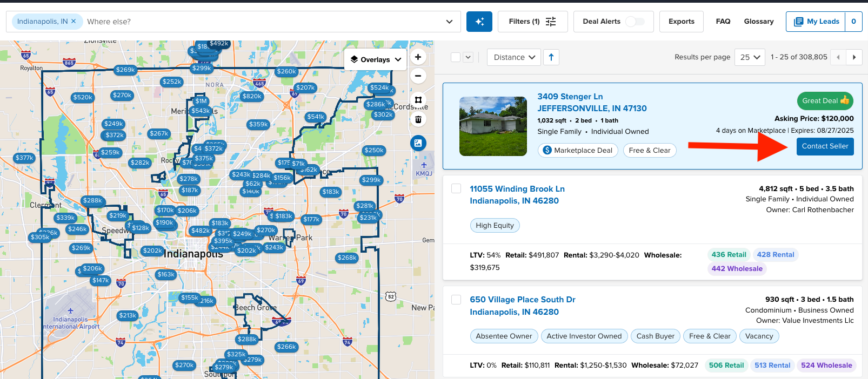Select the $266k map price marker

click(x=286, y=347)
